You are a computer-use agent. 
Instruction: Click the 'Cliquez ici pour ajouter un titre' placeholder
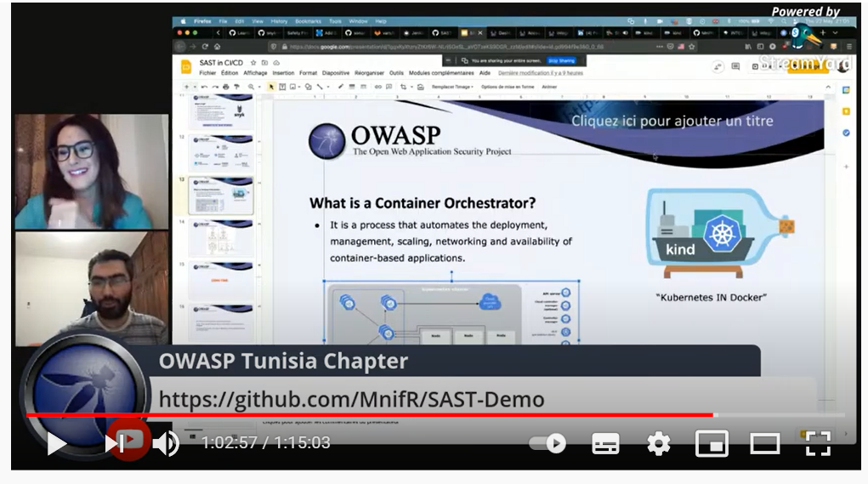coord(672,121)
